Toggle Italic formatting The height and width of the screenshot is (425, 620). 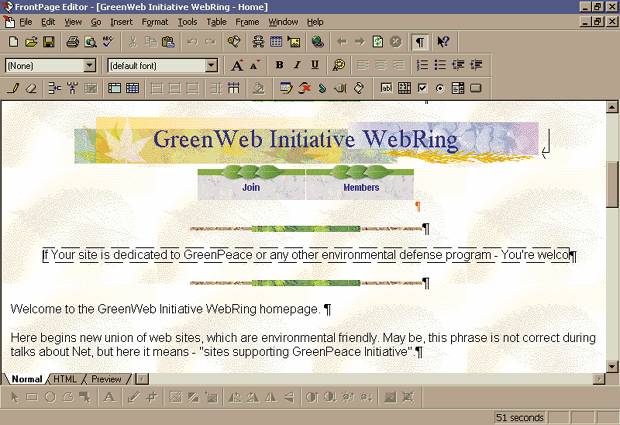[x=297, y=65]
